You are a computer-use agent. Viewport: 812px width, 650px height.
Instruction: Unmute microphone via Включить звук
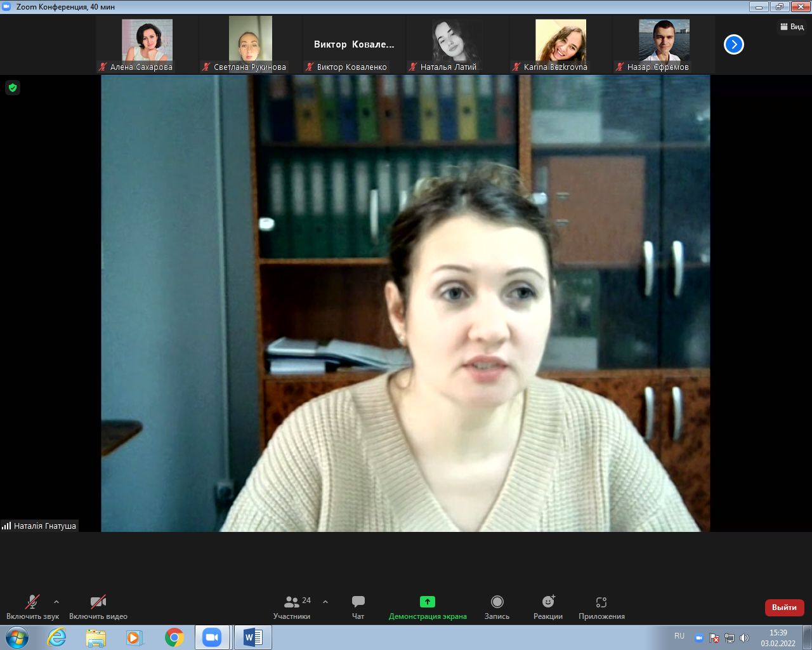click(32, 606)
